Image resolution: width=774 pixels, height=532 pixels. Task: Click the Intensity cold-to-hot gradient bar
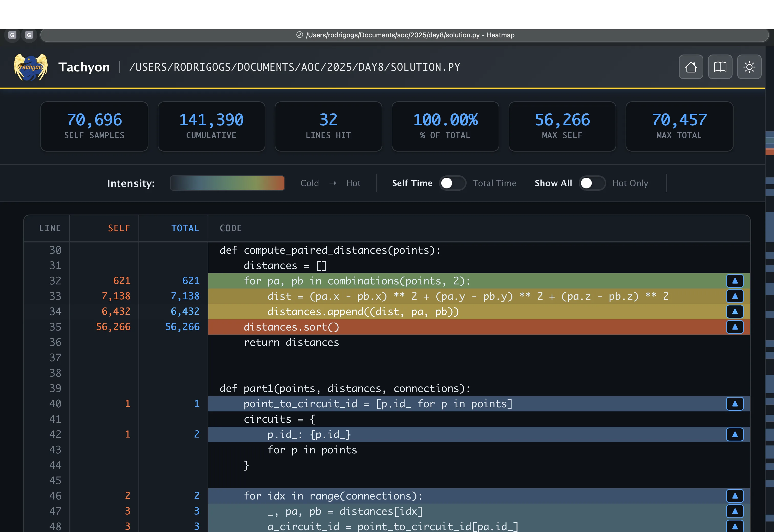point(227,183)
